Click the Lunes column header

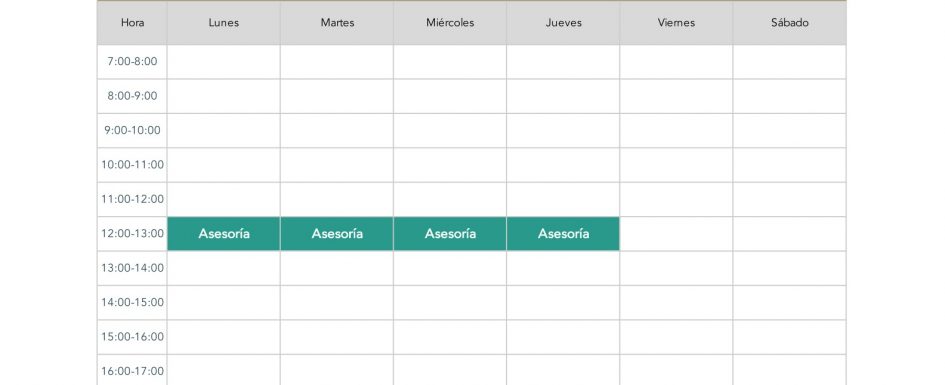224,23
